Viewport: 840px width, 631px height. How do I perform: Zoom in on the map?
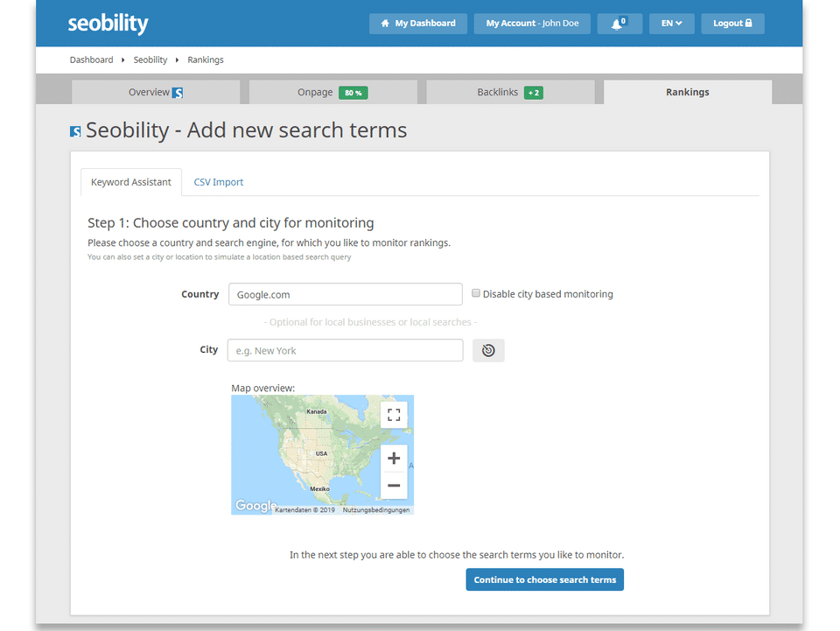coord(394,458)
